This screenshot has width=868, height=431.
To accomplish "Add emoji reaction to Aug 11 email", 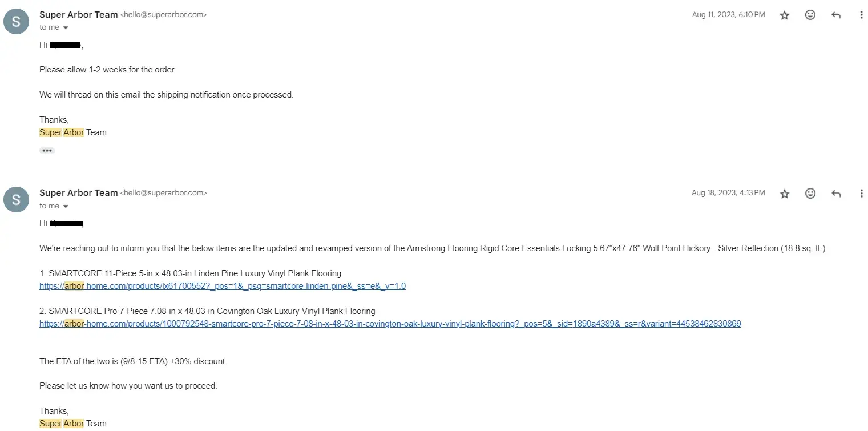I will (810, 15).
